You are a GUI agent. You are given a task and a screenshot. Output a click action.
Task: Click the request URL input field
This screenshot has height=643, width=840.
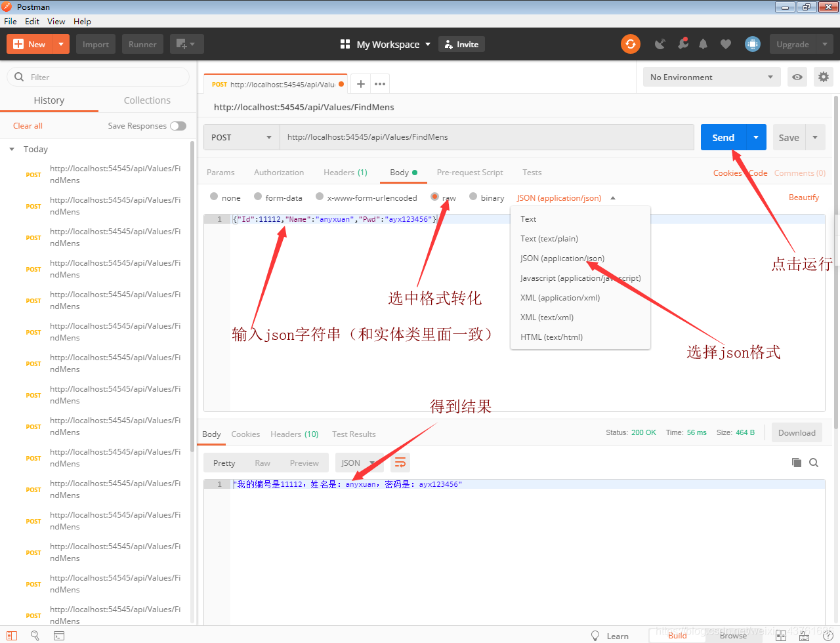[x=487, y=137]
